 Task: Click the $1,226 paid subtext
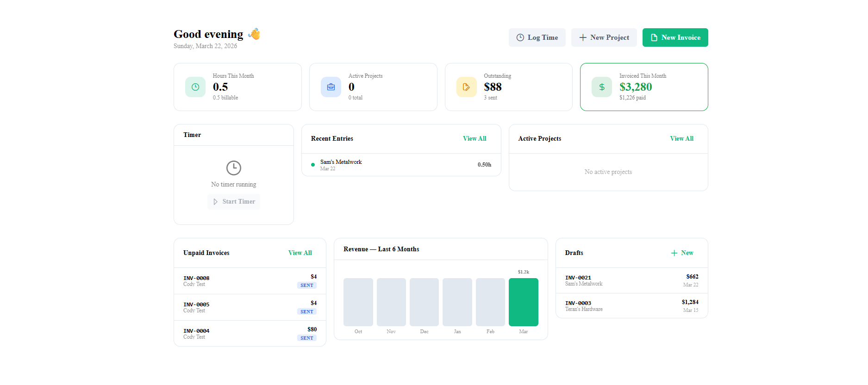coord(632,98)
